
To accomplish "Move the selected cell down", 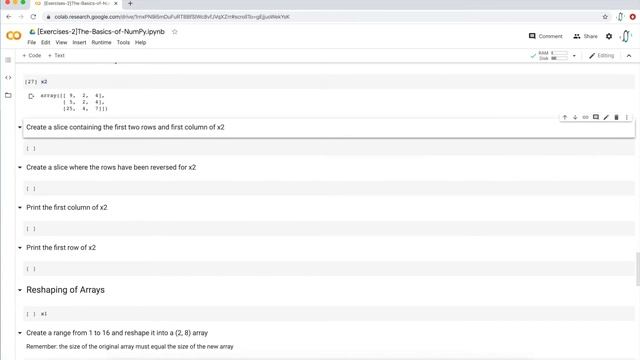I will pyautogui.click(x=575, y=118).
